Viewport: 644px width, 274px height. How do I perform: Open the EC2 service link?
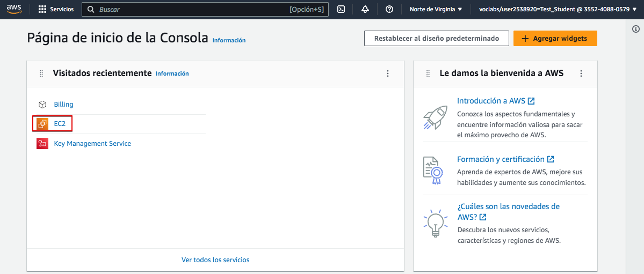point(60,123)
